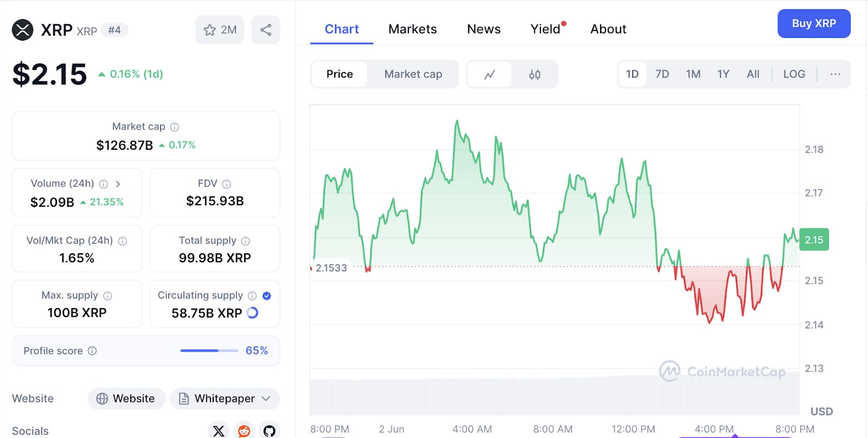This screenshot has height=438, width=868.
Task: Open the official Website link
Action: (126, 398)
